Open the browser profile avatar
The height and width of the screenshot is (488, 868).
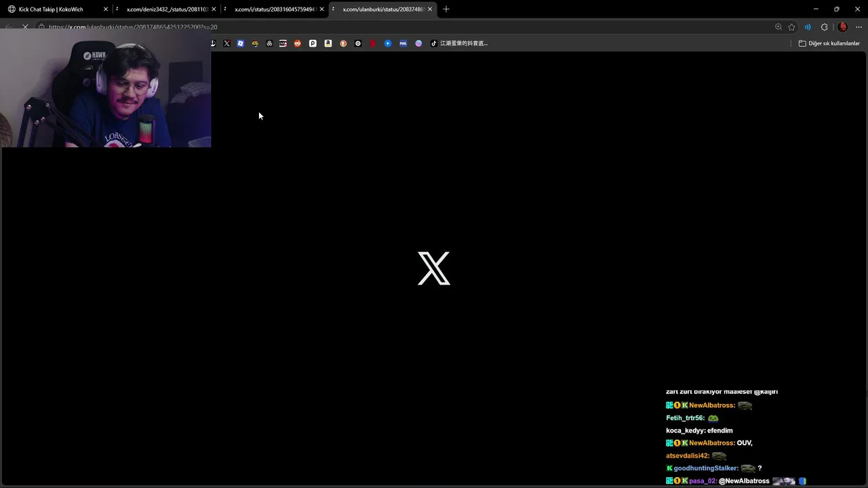(x=842, y=27)
